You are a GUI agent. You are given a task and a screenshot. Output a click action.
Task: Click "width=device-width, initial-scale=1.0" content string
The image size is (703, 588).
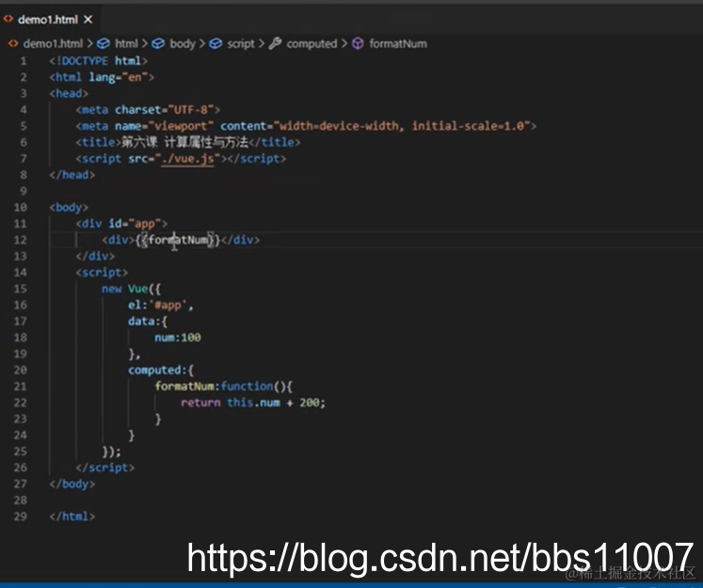(x=402, y=126)
